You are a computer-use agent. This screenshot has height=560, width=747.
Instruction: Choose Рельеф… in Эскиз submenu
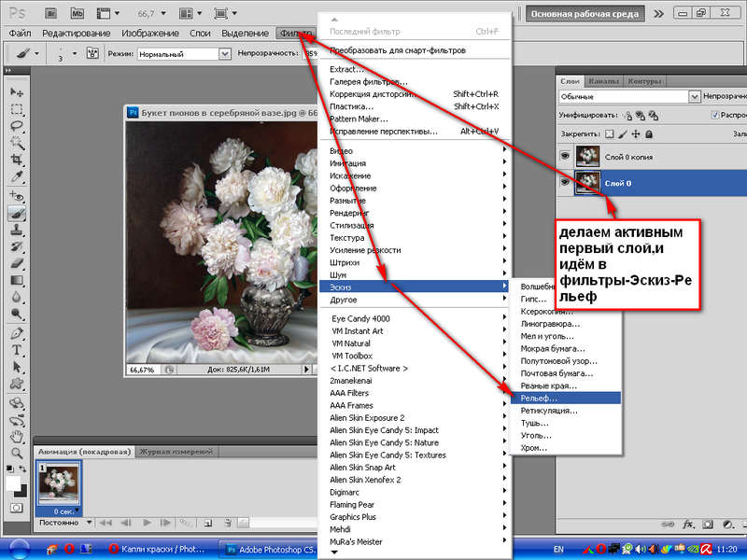(x=566, y=399)
